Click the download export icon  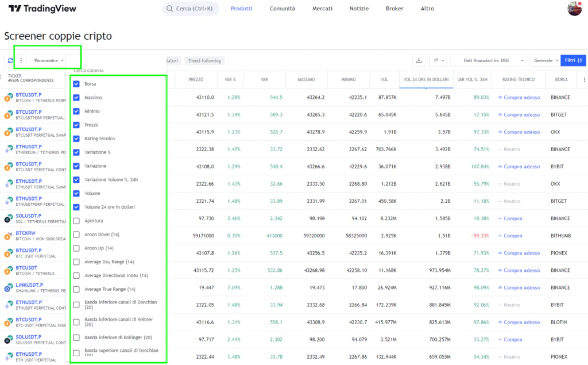point(419,60)
